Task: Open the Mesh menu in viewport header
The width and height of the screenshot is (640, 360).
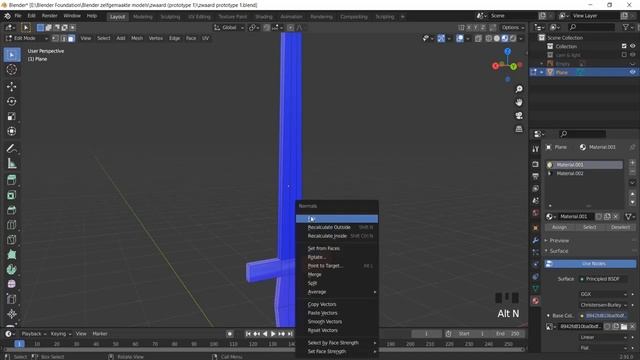Action: click(137, 38)
